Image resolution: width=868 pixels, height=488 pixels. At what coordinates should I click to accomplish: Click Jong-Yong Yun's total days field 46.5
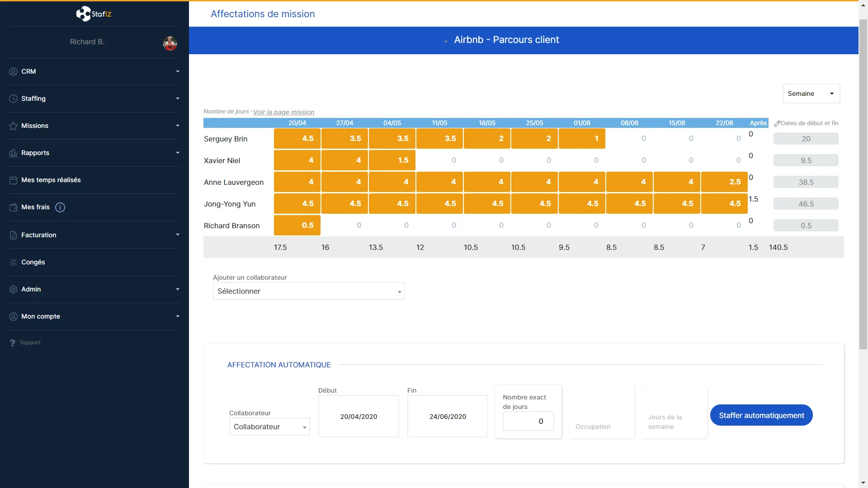[806, 204]
